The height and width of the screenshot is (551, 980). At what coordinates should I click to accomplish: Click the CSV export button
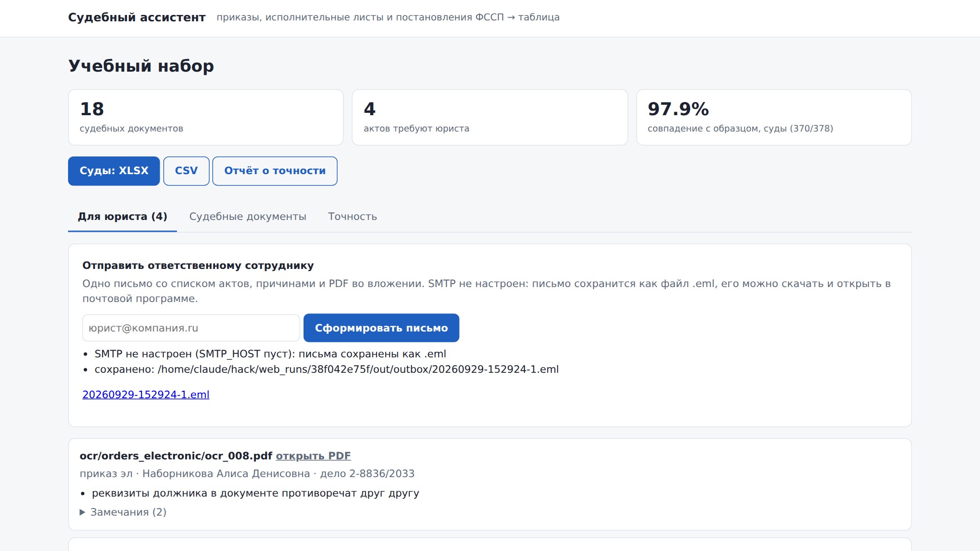coord(186,171)
